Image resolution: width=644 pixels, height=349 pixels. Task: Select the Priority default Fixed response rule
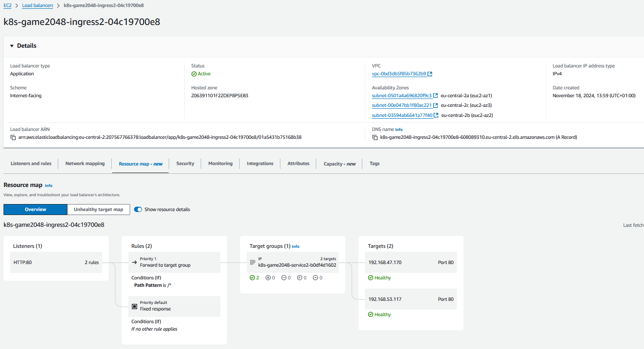click(174, 306)
